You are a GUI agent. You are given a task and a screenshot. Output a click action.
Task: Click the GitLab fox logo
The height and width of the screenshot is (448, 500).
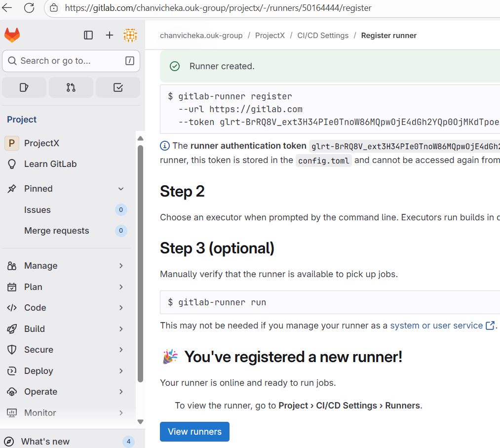(12, 35)
